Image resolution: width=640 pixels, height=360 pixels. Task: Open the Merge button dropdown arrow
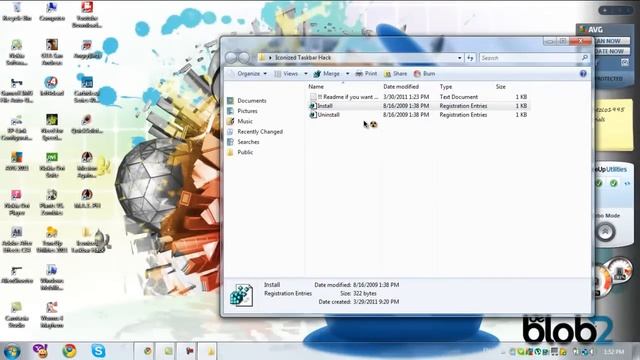347,74
